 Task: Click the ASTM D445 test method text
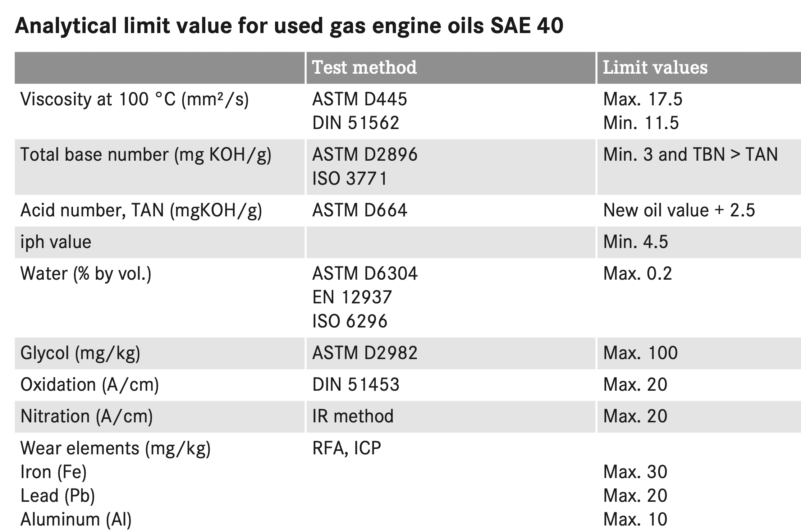pyautogui.click(x=360, y=99)
